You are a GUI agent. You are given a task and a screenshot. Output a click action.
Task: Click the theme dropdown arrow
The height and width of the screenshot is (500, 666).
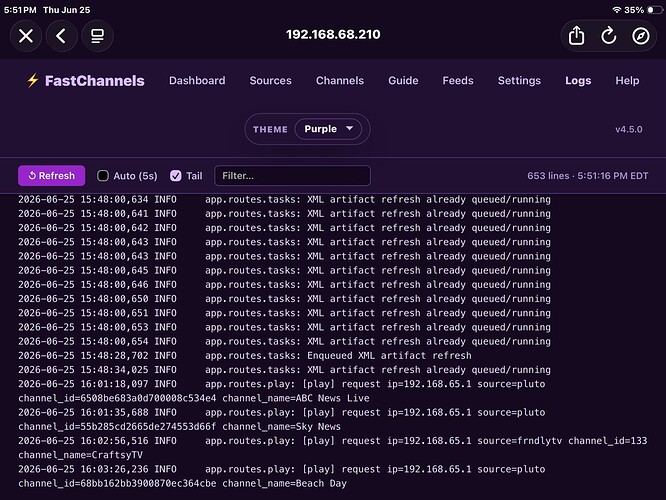click(350, 128)
